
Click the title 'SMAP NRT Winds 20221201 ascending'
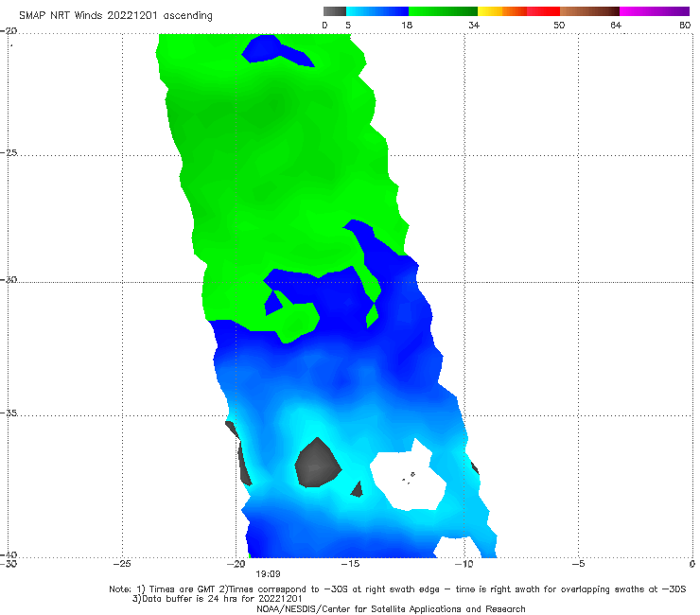(x=115, y=16)
